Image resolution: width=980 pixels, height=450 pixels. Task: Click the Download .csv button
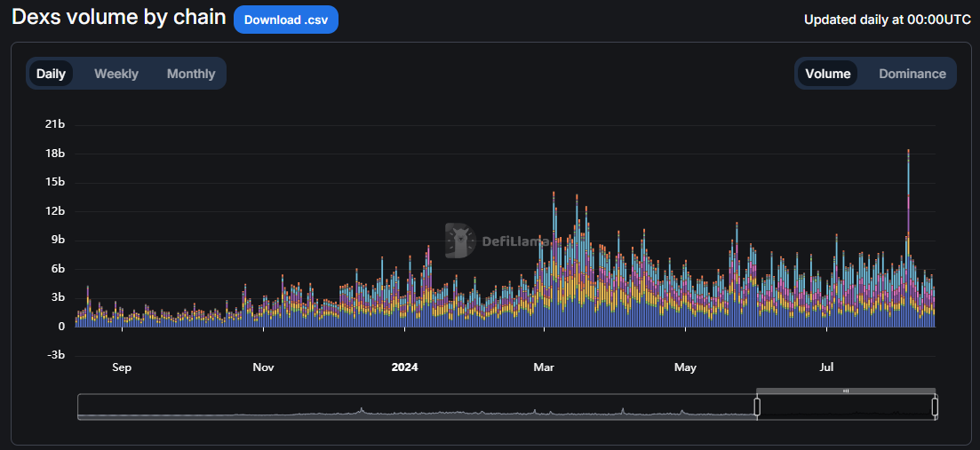point(285,20)
